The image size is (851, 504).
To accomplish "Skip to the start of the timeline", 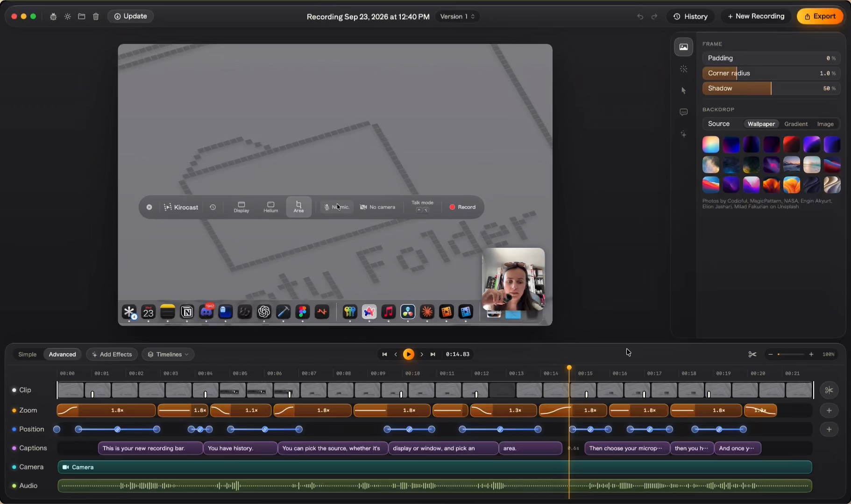I will click(x=384, y=354).
